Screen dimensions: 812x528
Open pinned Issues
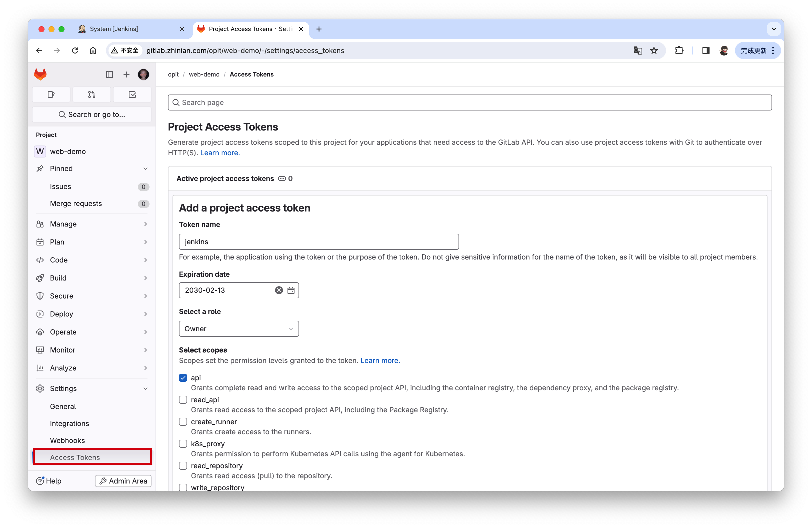tap(92, 186)
